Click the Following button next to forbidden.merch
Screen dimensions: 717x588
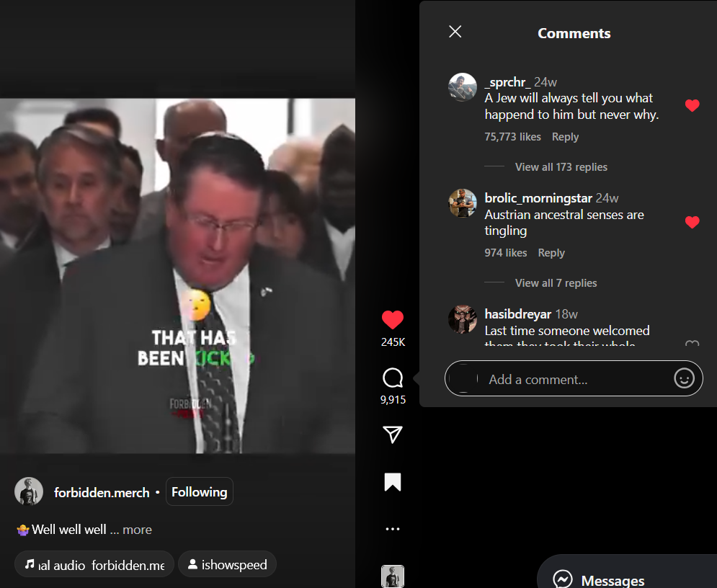(200, 492)
